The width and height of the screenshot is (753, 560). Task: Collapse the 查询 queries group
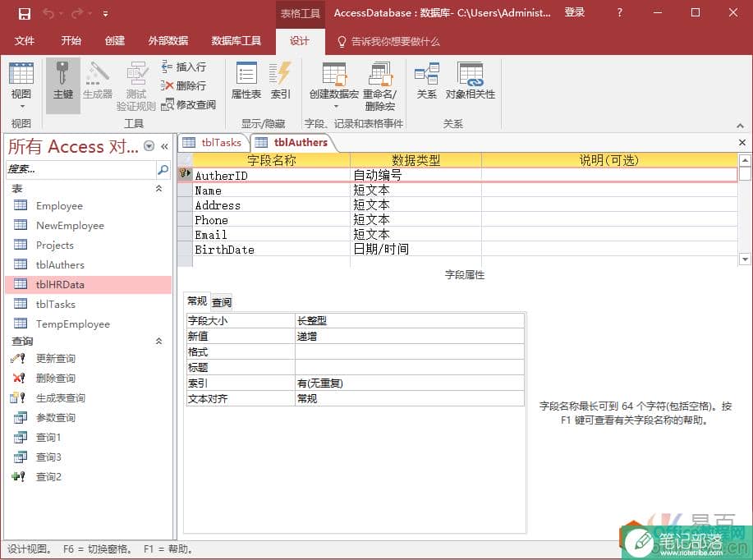coord(159,342)
